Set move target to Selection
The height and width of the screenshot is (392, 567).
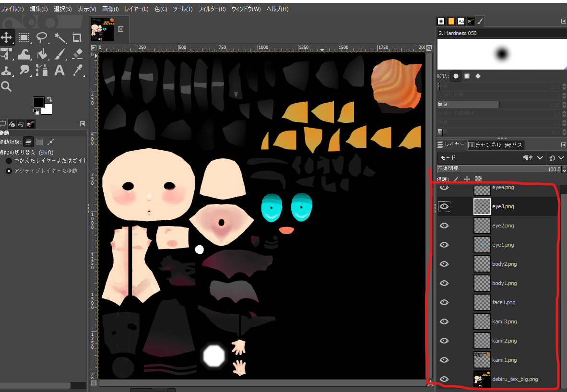[x=40, y=142]
